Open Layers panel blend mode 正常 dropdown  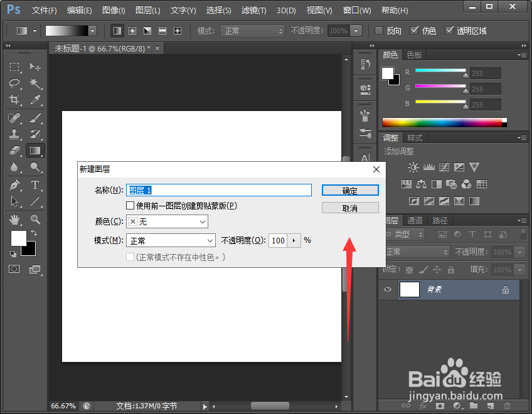pos(417,252)
